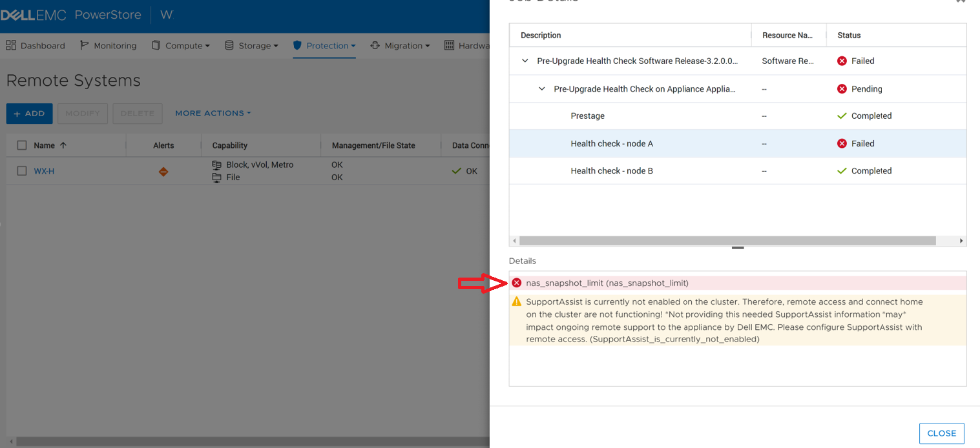Click the File capability icon
The image size is (980, 448).
point(217,178)
